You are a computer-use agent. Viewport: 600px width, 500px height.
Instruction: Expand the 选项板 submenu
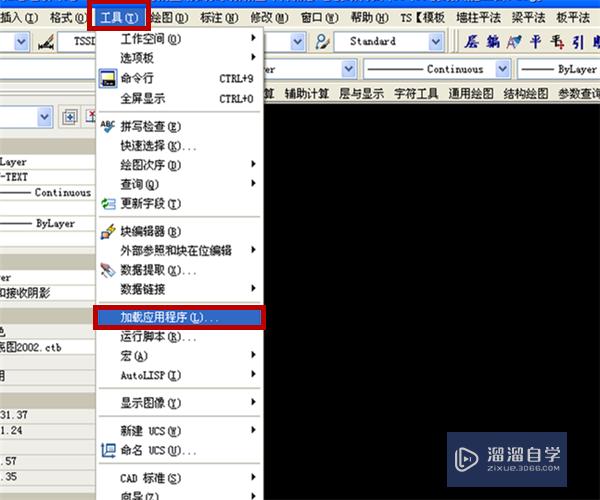coord(179,58)
